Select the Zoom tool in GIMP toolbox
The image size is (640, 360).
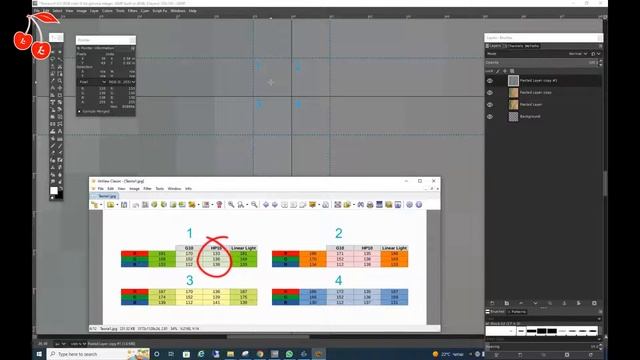(60, 81)
